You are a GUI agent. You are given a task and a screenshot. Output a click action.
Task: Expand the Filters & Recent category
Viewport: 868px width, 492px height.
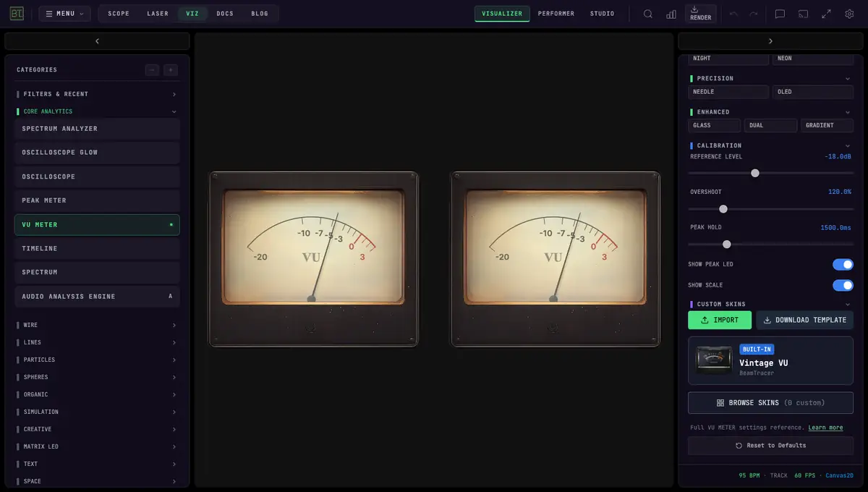97,94
